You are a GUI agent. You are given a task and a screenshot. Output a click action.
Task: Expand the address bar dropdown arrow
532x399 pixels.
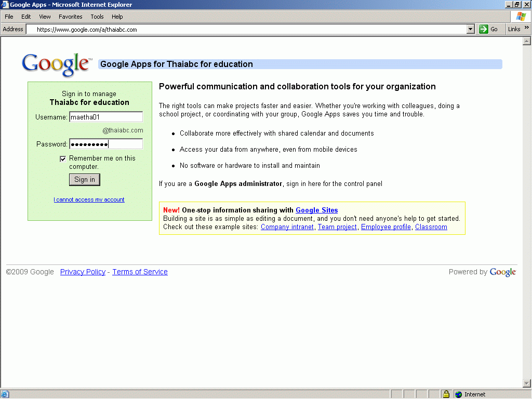tap(471, 29)
